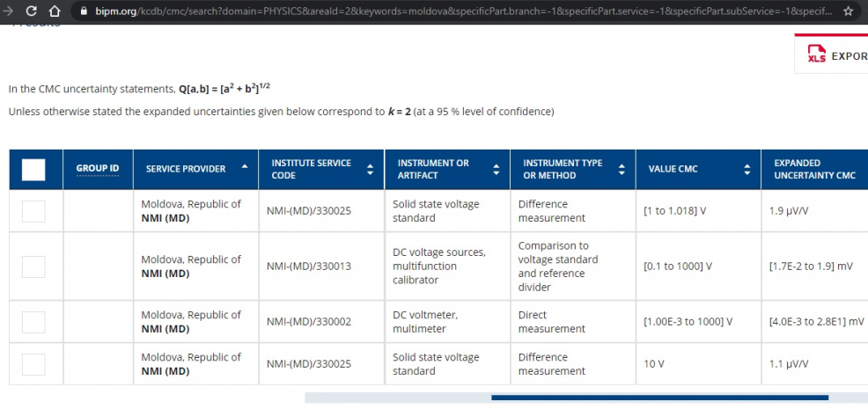
Task: Sort by Instrument or Artifact column
Action: pyautogui.click(x=496, y=170)
